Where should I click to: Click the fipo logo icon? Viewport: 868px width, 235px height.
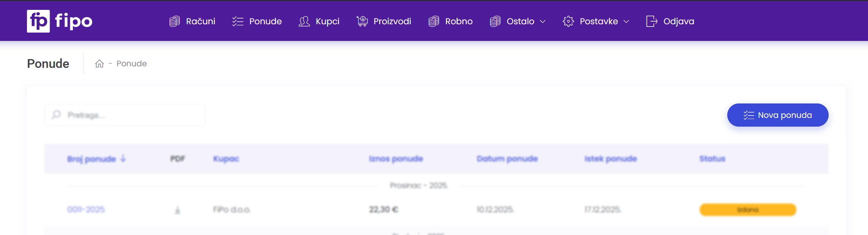click(38, 21)
